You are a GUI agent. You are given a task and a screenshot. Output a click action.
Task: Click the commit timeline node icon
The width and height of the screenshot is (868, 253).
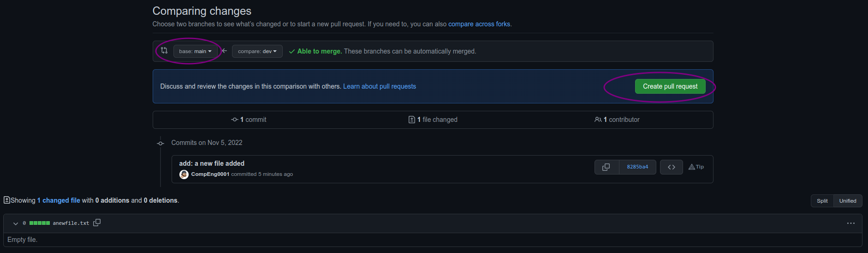[x=161, y=143]
